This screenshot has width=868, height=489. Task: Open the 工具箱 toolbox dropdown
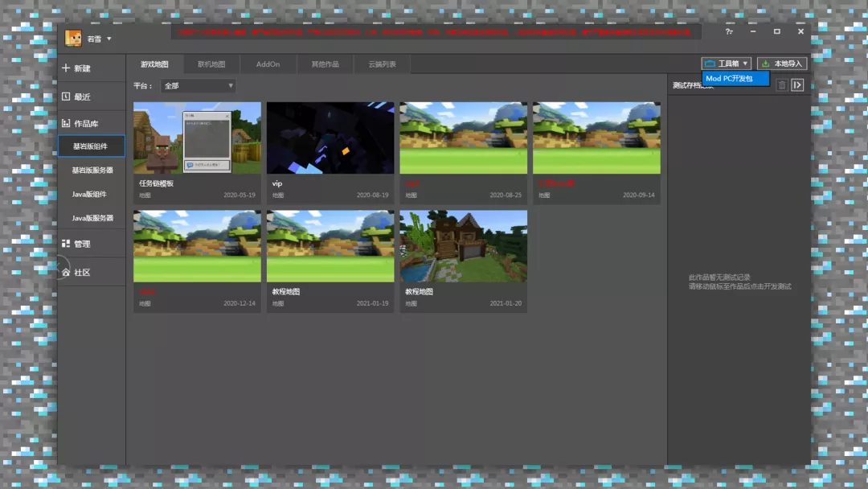(x=726, y=64)
